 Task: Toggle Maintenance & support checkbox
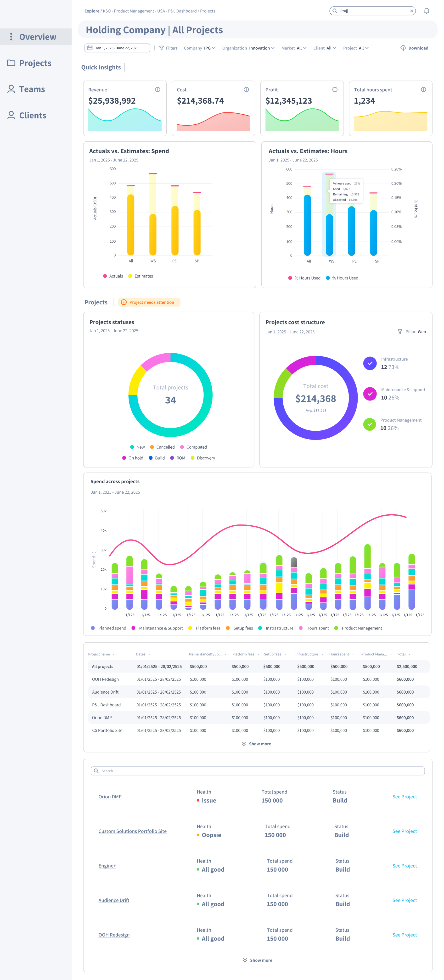coord(369,394)
